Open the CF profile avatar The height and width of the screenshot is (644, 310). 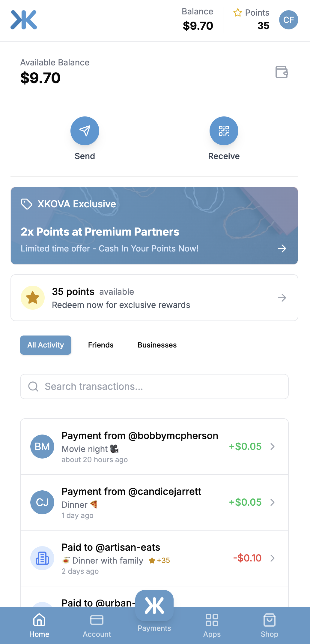click(289, 20)
